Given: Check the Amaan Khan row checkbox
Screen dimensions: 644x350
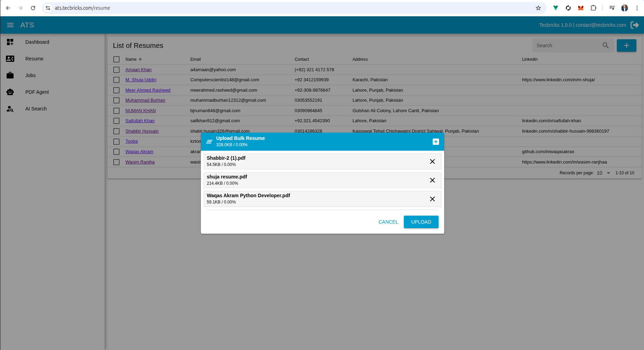Looking at the screenshot, I should (x=116, y=70).
